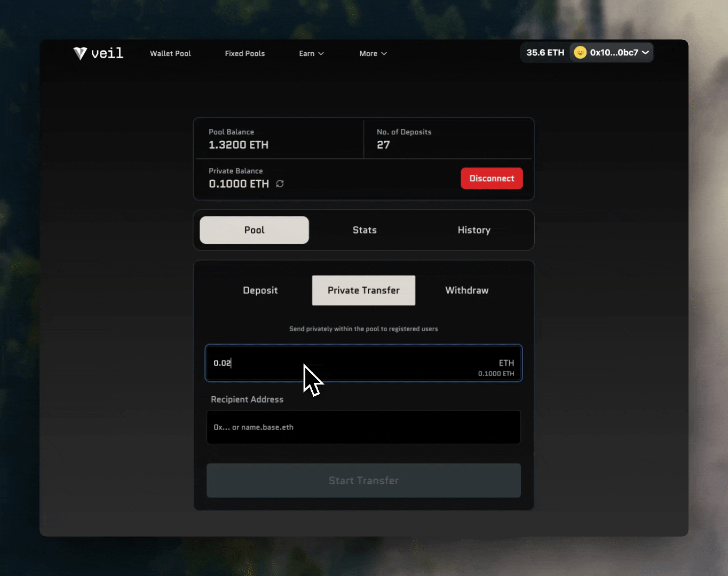Refresh the private balance
Image resolution: width=728 pixels, height=576 pixels.
(280, 184)
